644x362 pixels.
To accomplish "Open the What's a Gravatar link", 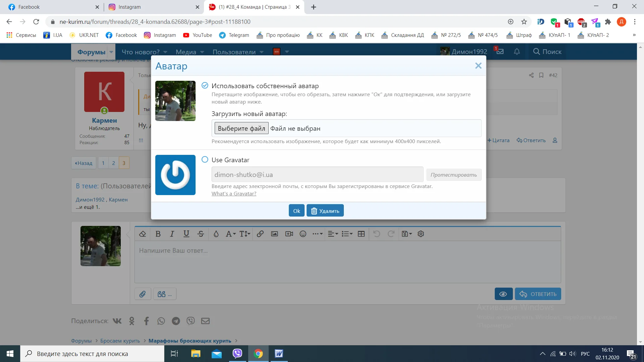I will point(234,193).
